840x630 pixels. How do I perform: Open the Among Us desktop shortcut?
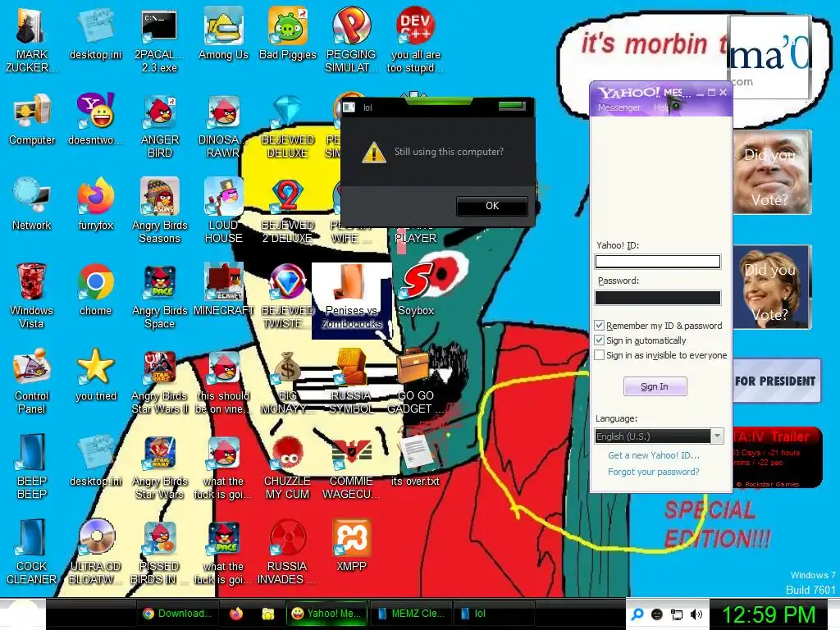[223, 34]
